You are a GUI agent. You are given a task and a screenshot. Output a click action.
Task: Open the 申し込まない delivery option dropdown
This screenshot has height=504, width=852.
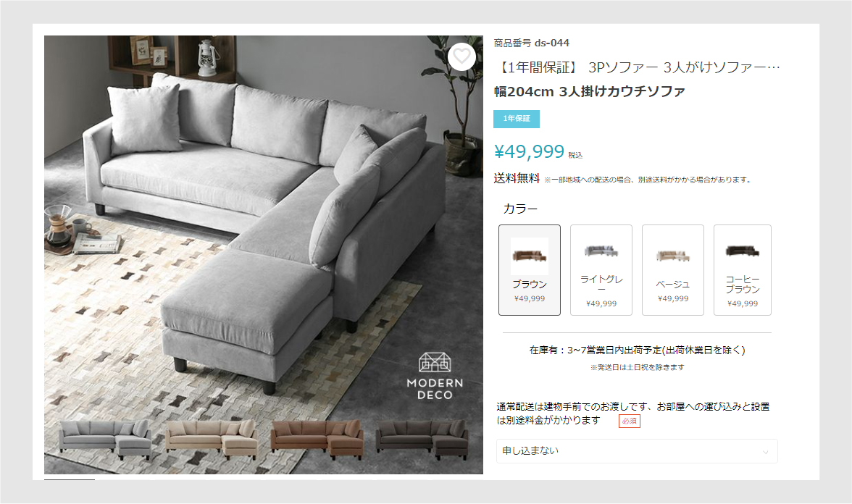tap(637, 450)
